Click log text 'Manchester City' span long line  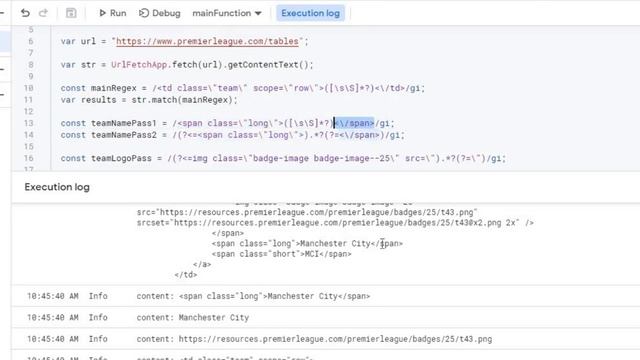pos(307,244)
